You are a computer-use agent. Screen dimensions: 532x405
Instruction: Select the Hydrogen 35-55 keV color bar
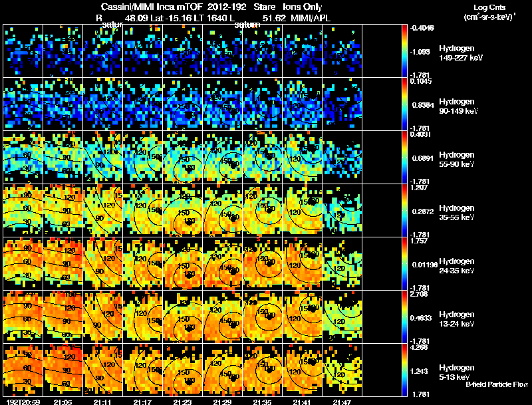pyautogui.click(x=404, y=211)
